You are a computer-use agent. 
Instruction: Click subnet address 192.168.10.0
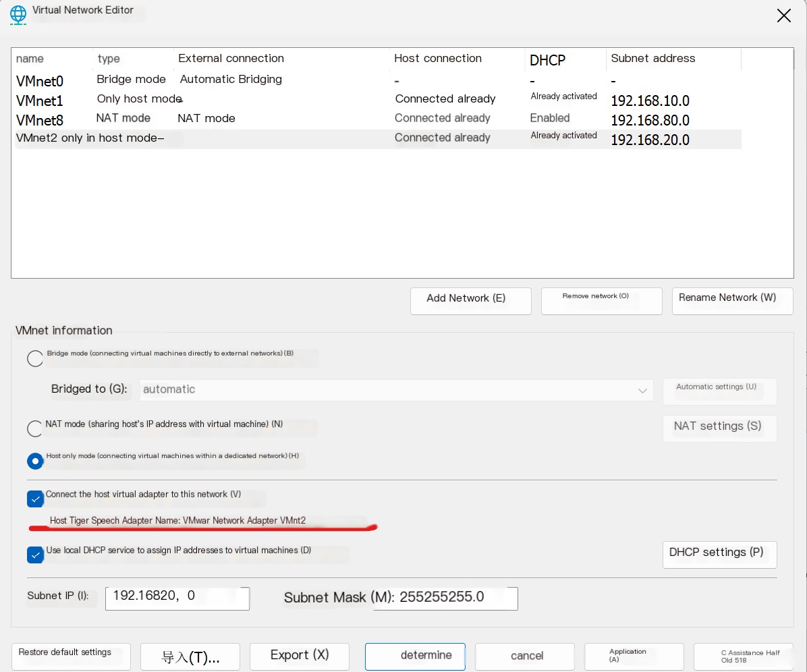click(x=650, y=101)
